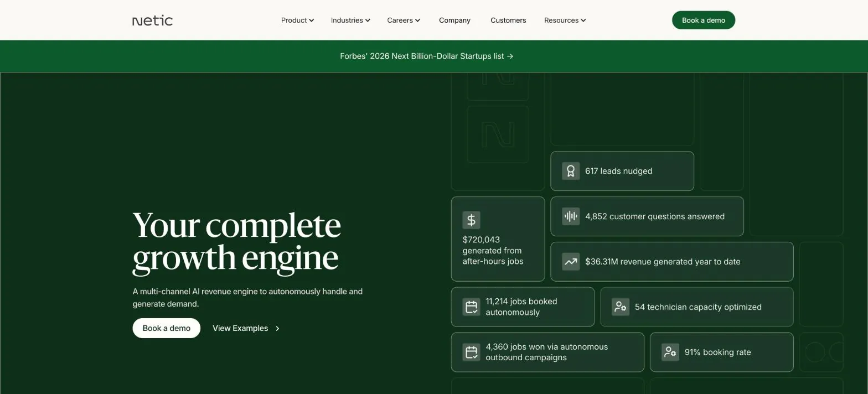The height and width of the screenshot is (394, 868).
Task: Go to the Company page
Action: 454,20
